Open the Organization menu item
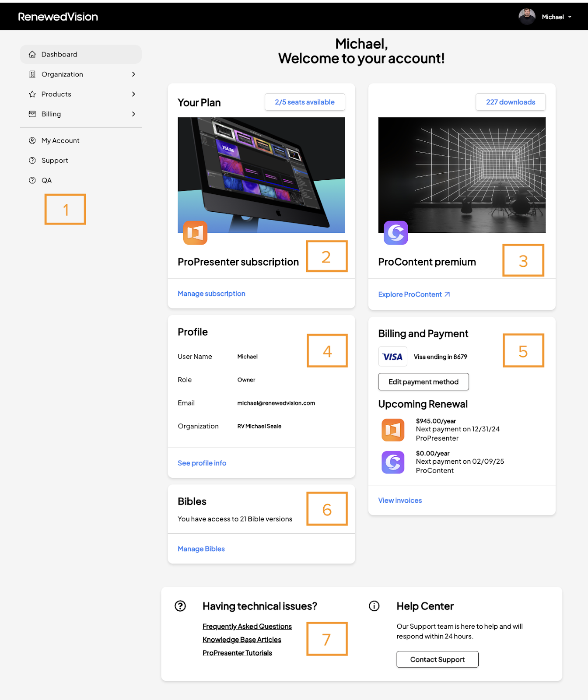Image resolution: width=588 pixels, height=700 pixels. pos(80,74)
